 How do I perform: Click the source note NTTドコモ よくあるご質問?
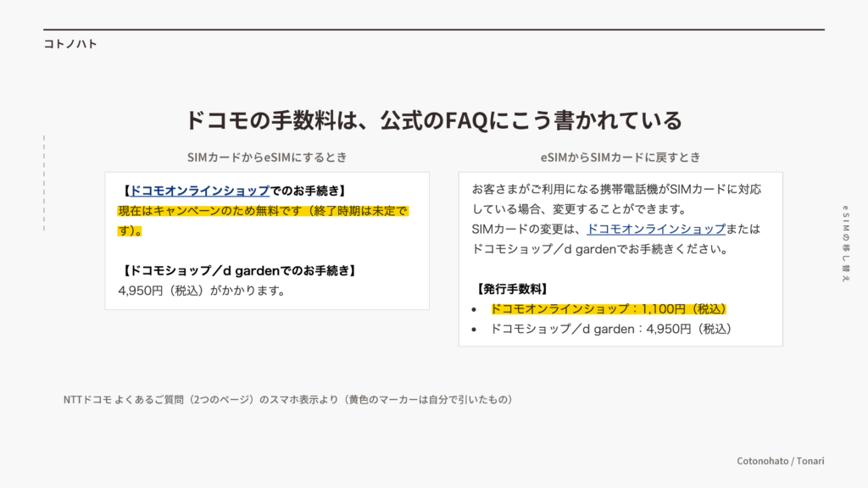click(288, 400)
